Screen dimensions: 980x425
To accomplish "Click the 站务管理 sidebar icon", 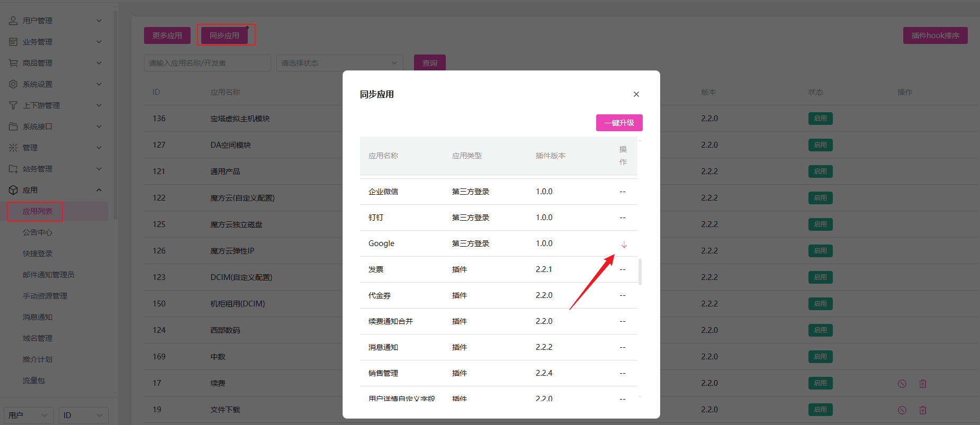I will tap(13, 169).
